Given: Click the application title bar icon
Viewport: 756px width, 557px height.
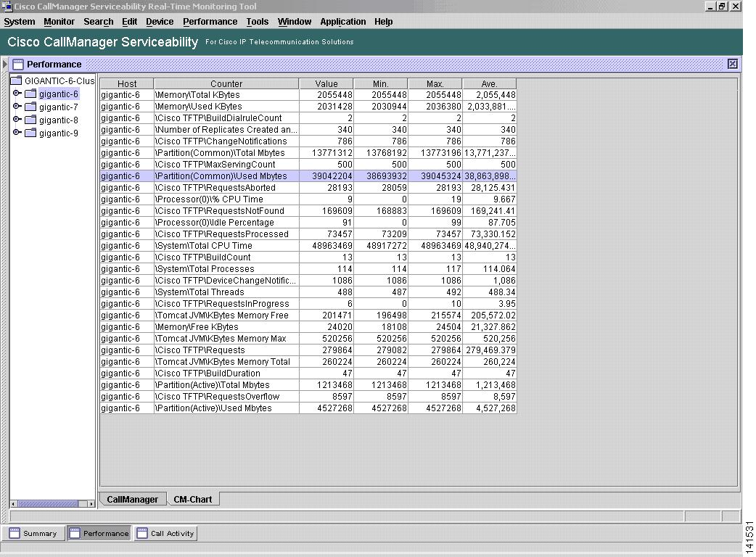Looking at the screenshot, I should coord(7,7).
